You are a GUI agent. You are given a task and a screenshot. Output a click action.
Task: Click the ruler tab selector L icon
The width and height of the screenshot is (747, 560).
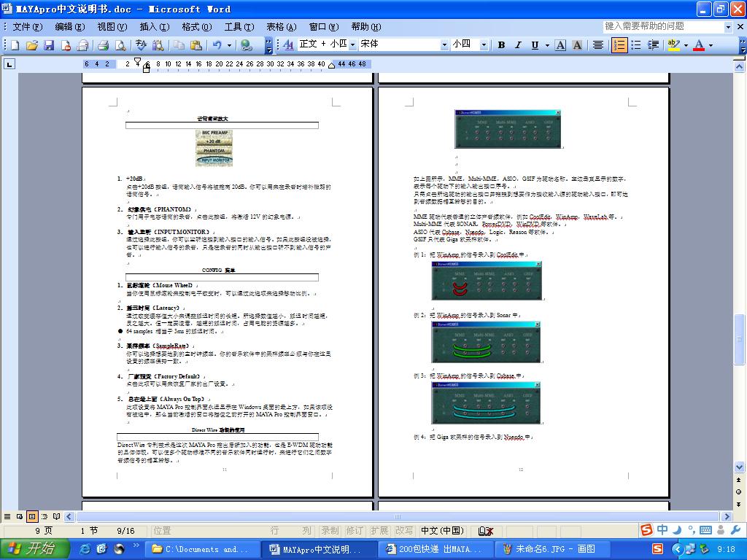click(9, 64)
